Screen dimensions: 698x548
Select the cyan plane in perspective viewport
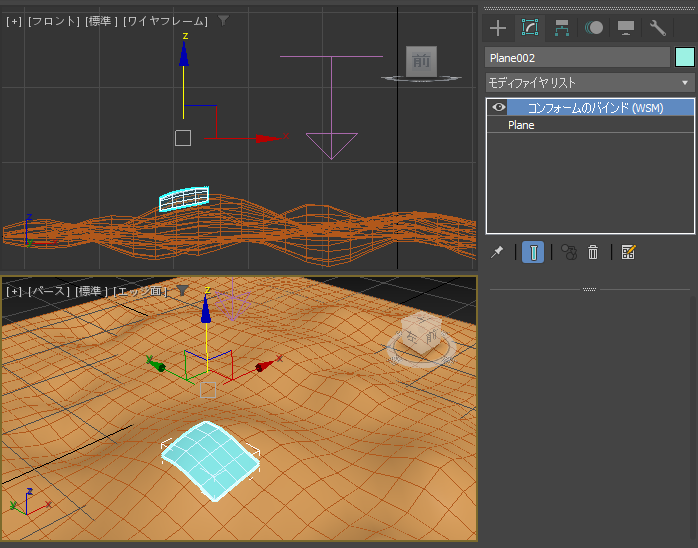tap(210, 459)
